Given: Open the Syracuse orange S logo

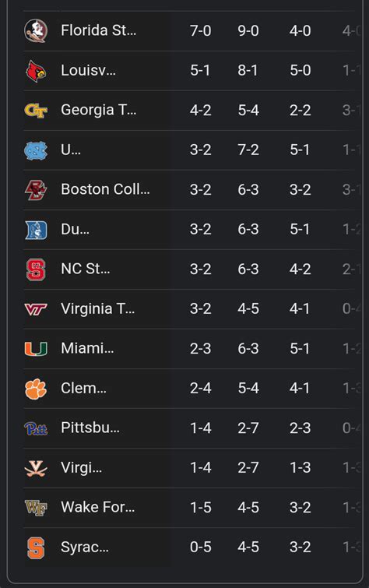Looking at the screenshot, I should click(36, 548).
